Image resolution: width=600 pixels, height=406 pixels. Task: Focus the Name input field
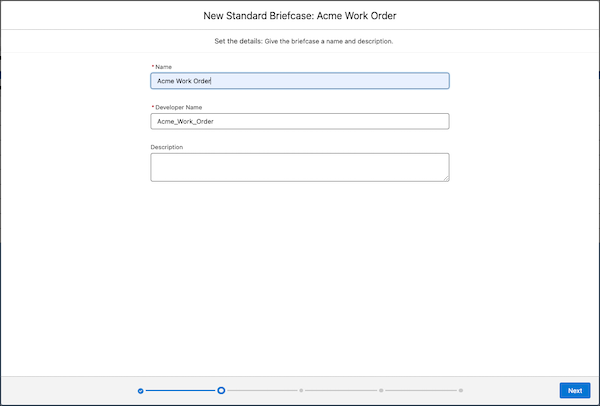[x=300, y=81]
